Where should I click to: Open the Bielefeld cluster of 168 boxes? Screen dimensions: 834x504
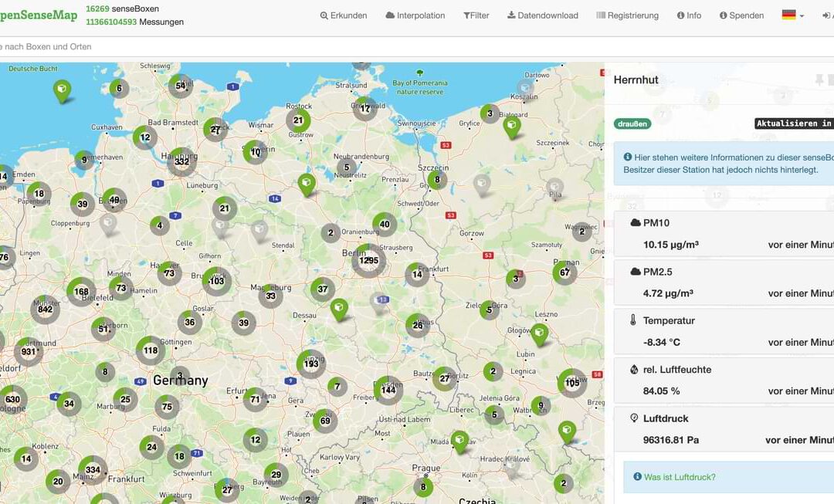(81, 291)
